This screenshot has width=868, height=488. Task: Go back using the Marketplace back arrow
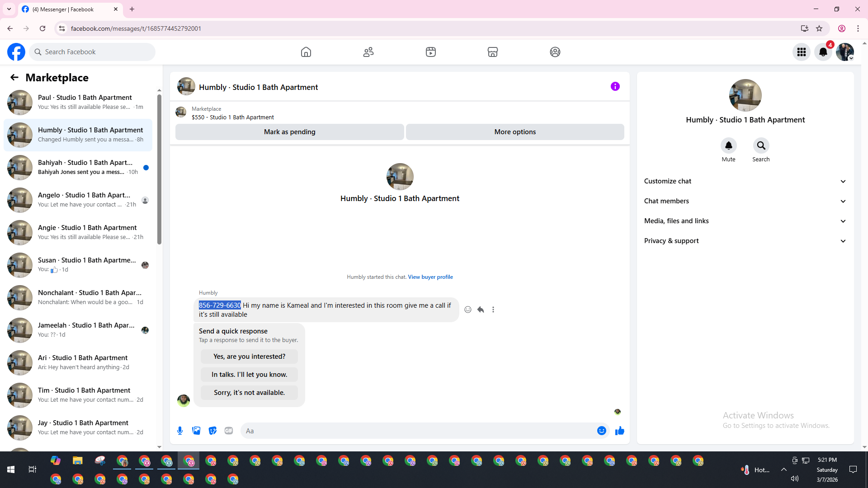point(14,78)
